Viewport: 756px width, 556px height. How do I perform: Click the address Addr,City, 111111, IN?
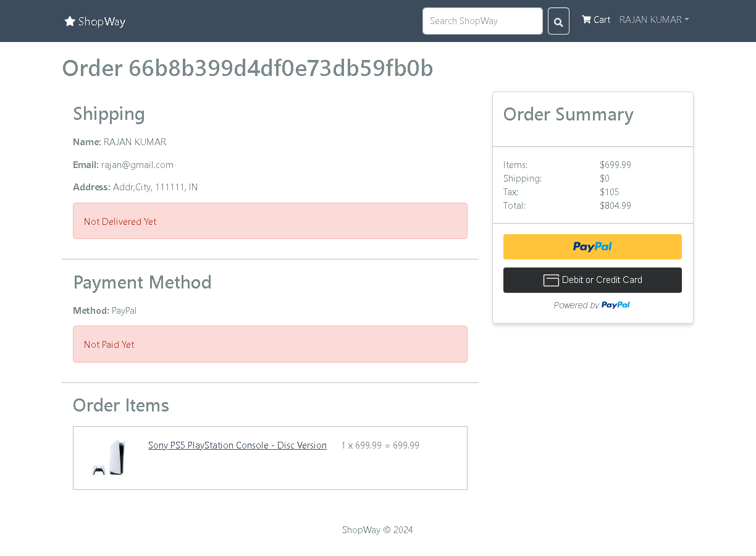pyautogui.click(x=155, y=187)
